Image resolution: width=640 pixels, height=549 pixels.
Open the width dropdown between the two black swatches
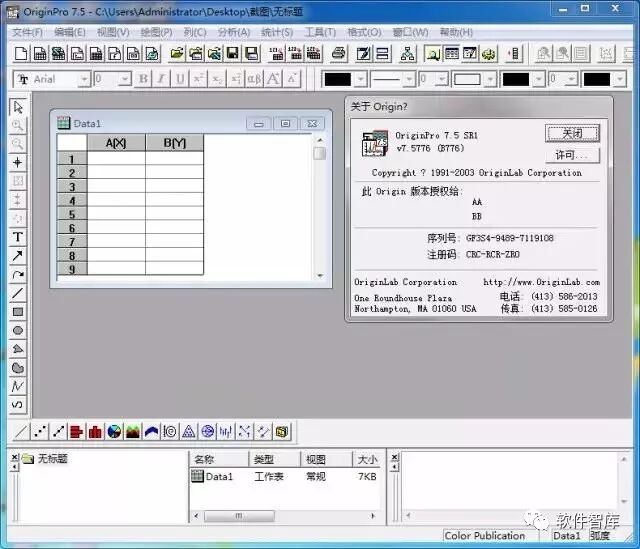pos(572,79)
